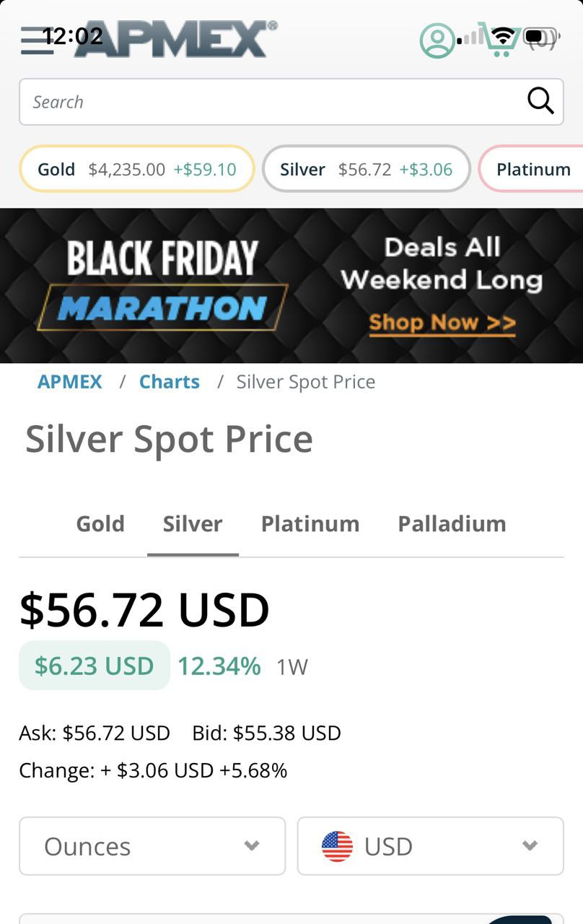The height and width of the screenshot is (924, 583).
Task: Switch to the Platinum tab
Action: (310, 523)
